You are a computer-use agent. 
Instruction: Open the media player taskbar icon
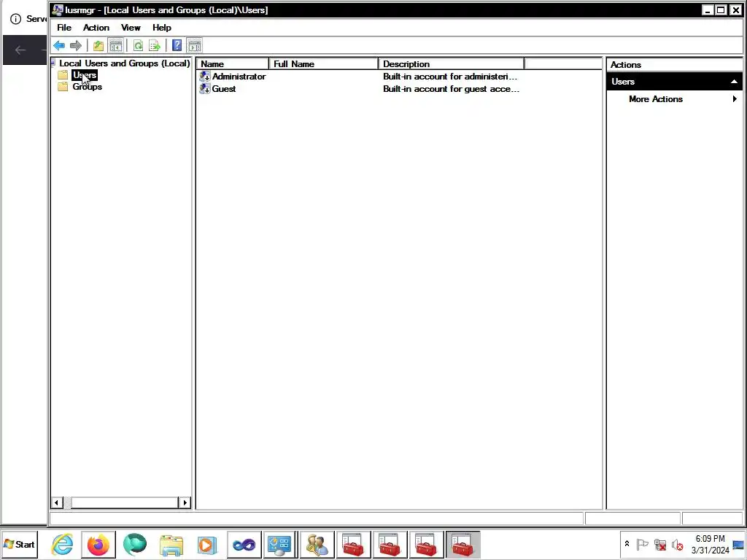pyautogui.click(x=207, y=544)
